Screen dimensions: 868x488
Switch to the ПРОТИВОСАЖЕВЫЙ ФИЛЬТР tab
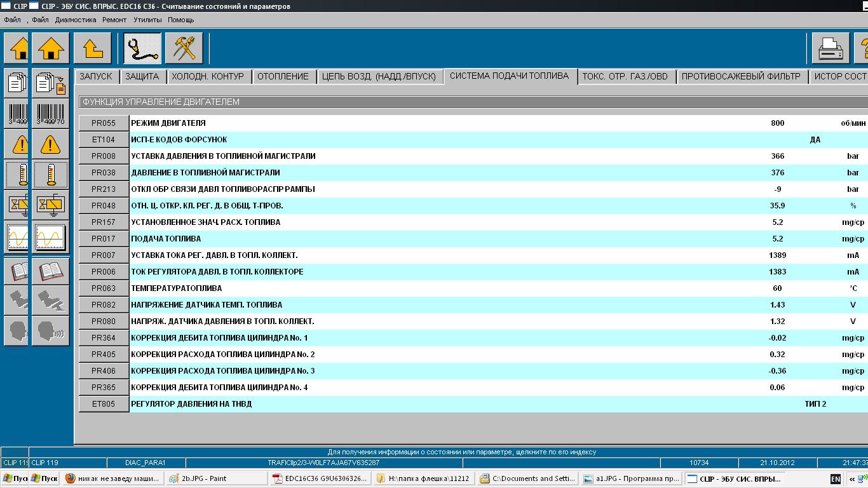[x=741, y=76]
